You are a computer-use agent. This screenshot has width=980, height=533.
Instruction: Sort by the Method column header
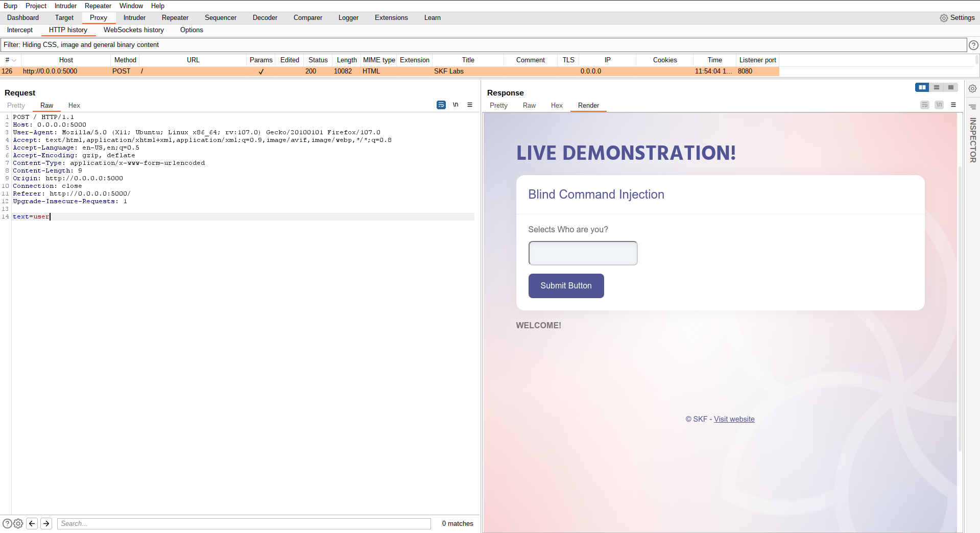[125, 60]
